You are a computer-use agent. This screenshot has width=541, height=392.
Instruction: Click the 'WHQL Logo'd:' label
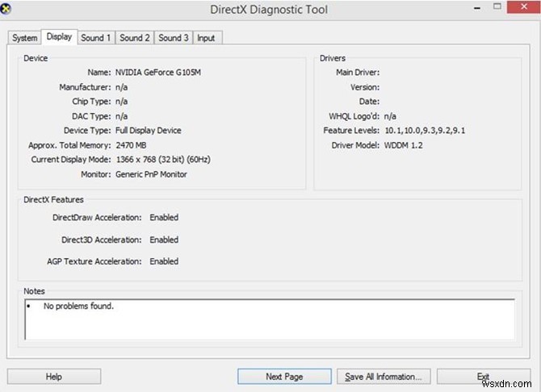coord(354,116)
